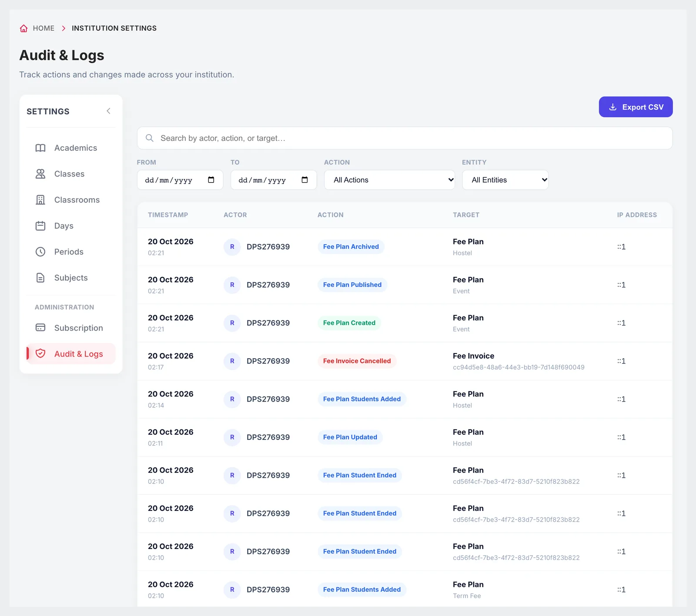Click the Fee Invoice Cancelled badge
The image size is (696, 616).
pos(357,361)
